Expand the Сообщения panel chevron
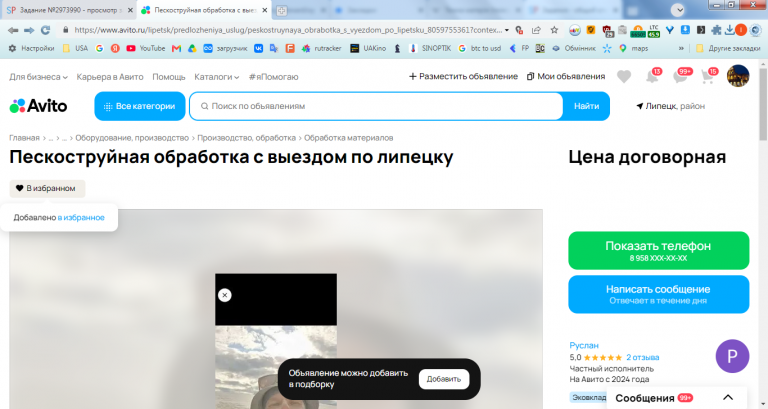 coord(728,398)
